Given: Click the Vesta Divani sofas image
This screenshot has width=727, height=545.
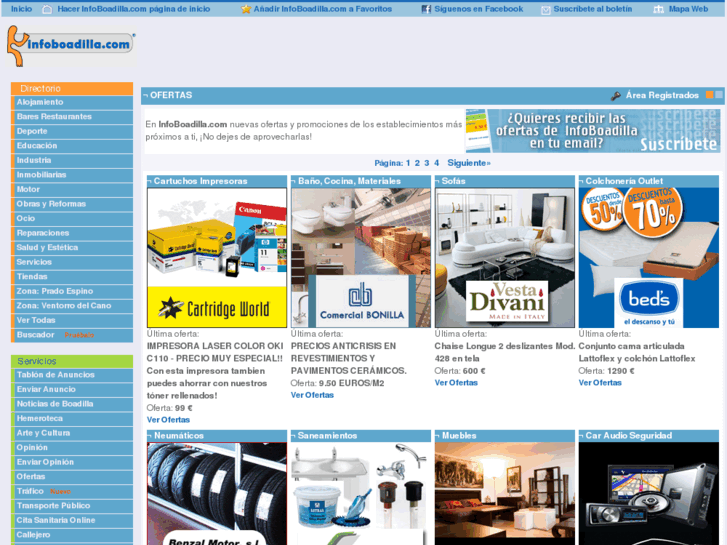Looking at the screenshot, I should (x=505, y=257).
